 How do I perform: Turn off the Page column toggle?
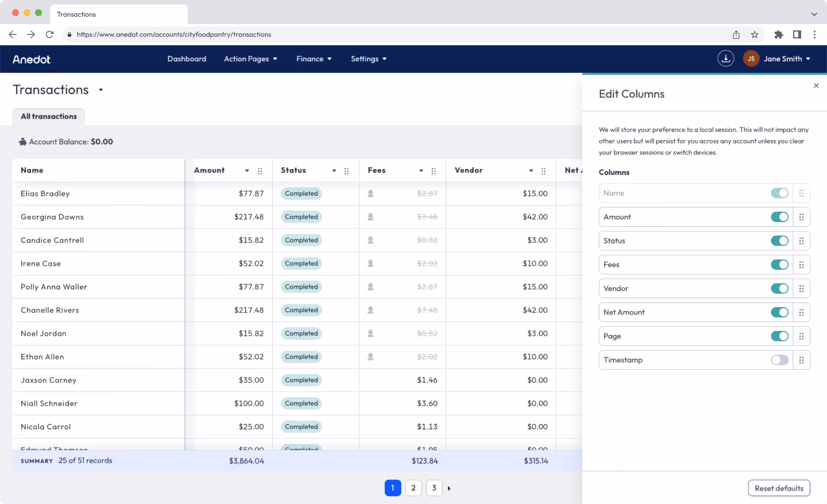[x=779, y=336]
